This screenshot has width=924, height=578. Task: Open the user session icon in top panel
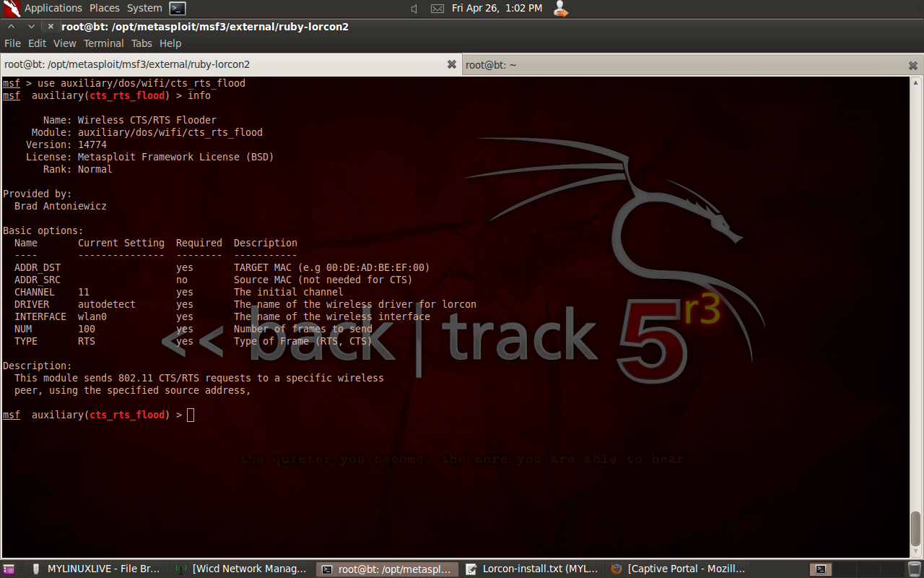pos(560,9)
